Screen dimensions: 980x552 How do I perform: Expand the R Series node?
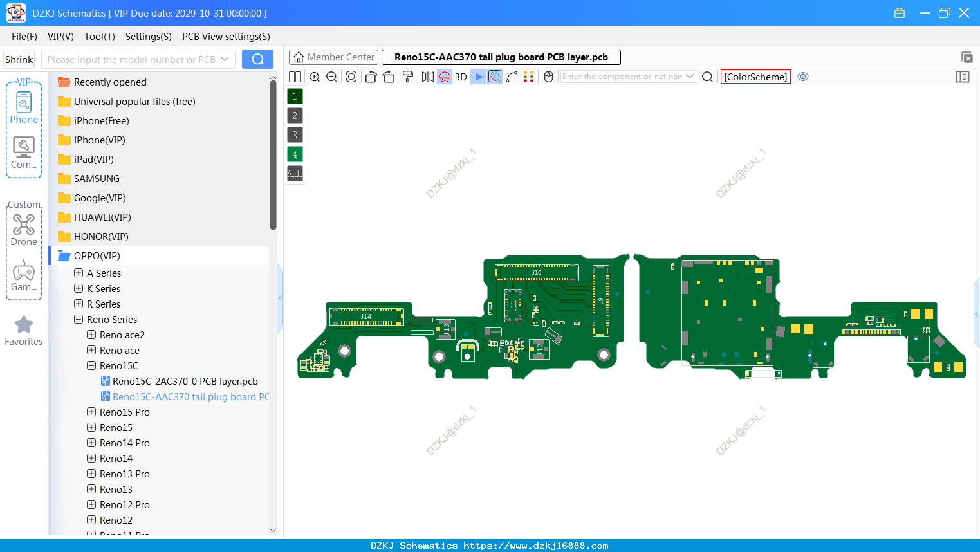click(x=79, y=304)
